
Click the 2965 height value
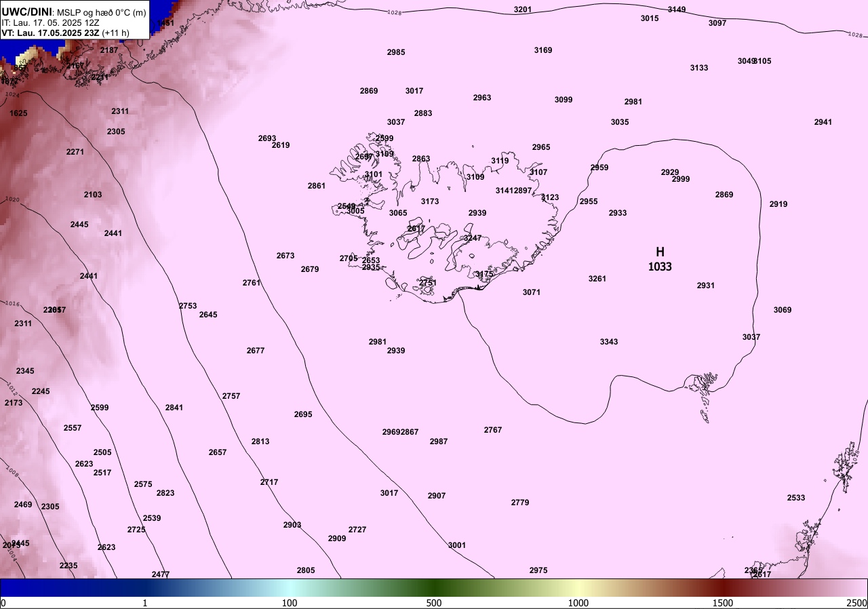(x=541, y=147)
